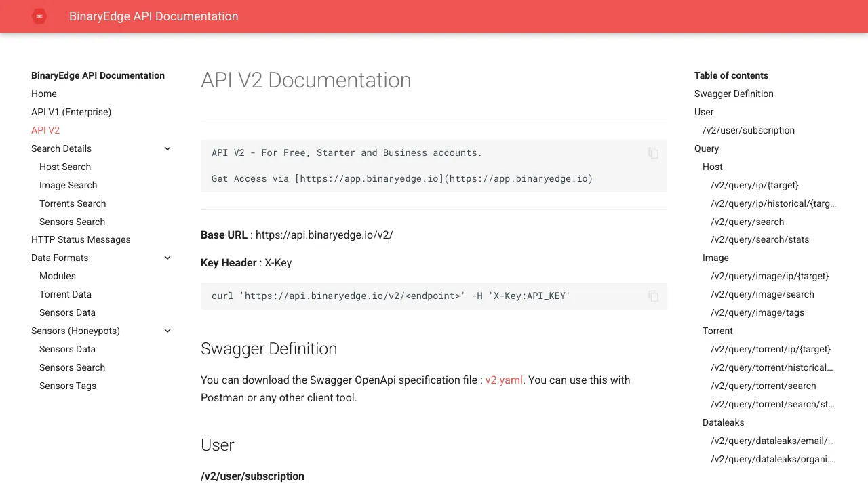This screenshot has height=488, width=868.
Task: Open Sensors Search under Sensors (Honeypots)
Action: (72, 367)
